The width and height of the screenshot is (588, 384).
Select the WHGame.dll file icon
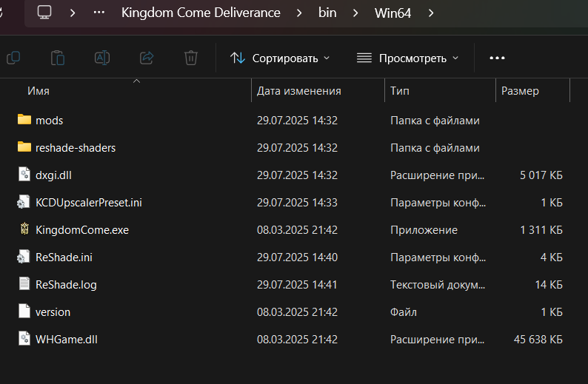[24, 338]
